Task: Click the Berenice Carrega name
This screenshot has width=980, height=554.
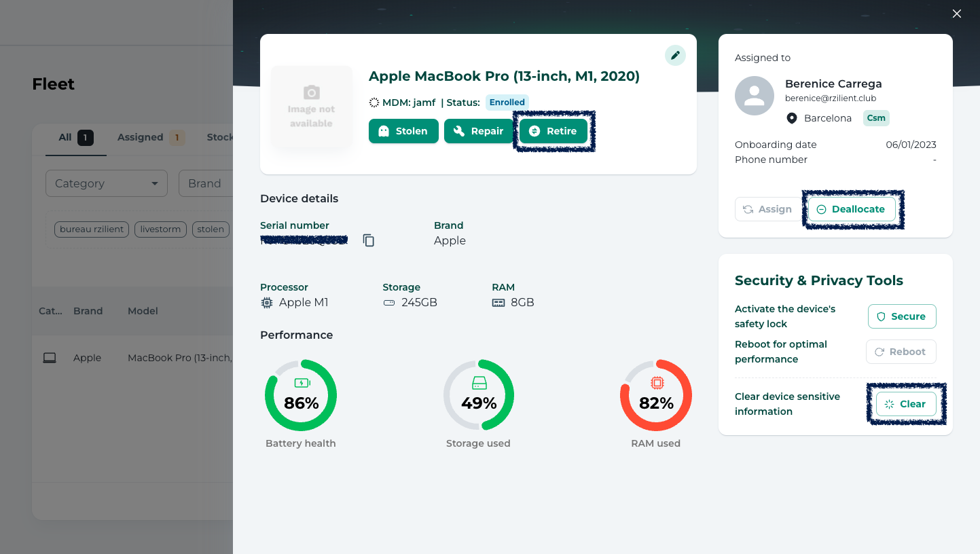Action: (x=833, y=84)
